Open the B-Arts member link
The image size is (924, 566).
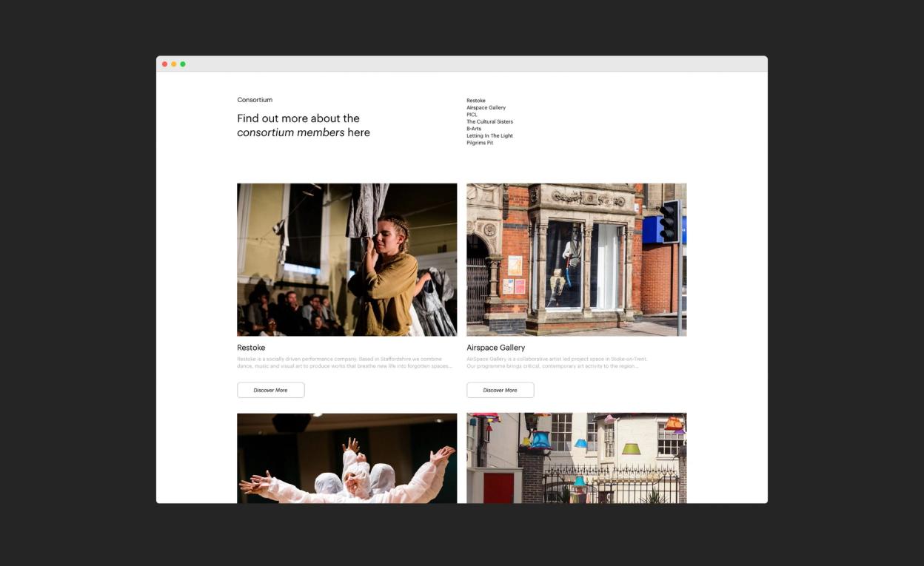[x=474, y=129]
